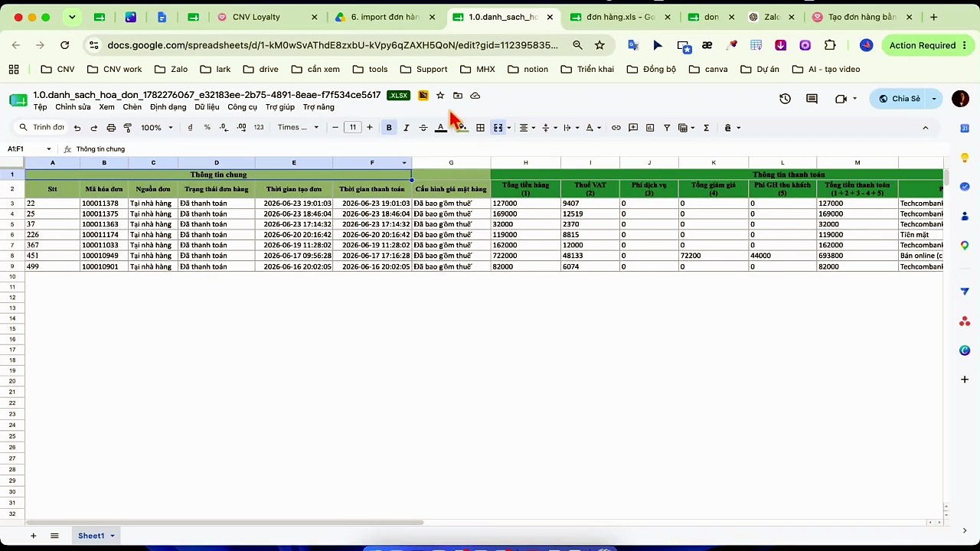Collapse the toolbar with chevron

tap(925, 128)
